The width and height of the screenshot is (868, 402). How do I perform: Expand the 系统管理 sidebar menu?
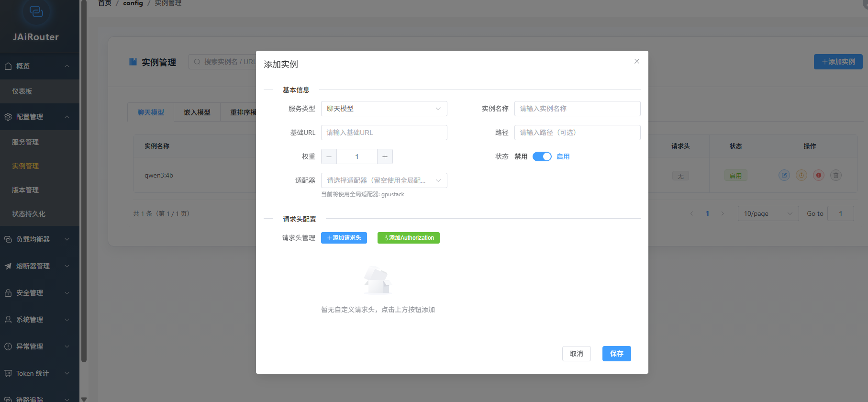click(67, 320)
